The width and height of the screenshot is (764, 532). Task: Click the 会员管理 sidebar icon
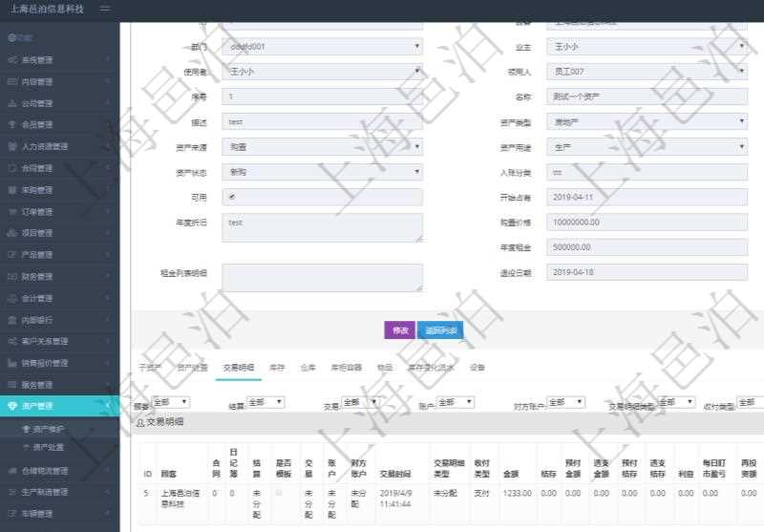tap(12, 125)
